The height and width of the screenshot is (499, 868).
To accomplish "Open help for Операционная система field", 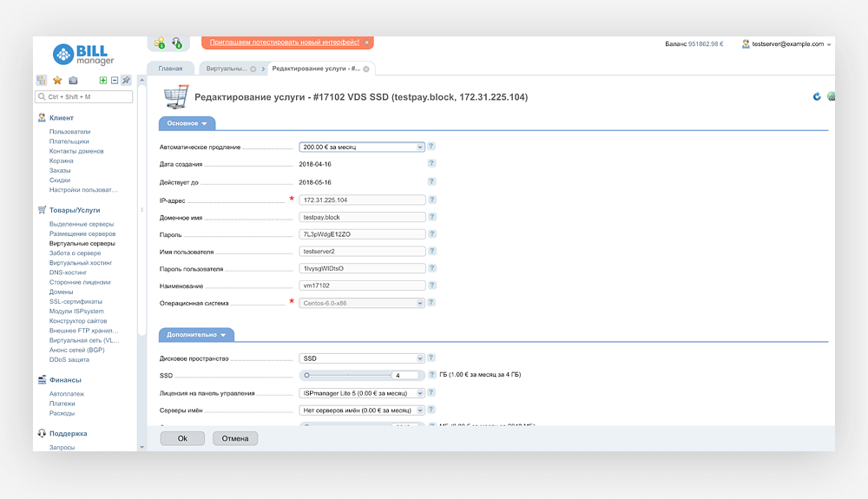I will [x=431, y=303].
